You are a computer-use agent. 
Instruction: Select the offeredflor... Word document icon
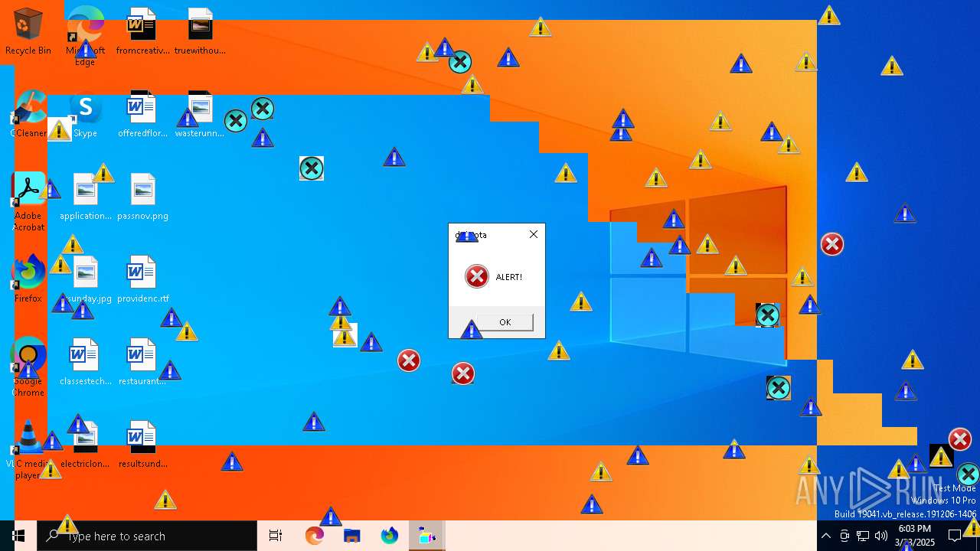pyautogui.click(x=142, y=114)
